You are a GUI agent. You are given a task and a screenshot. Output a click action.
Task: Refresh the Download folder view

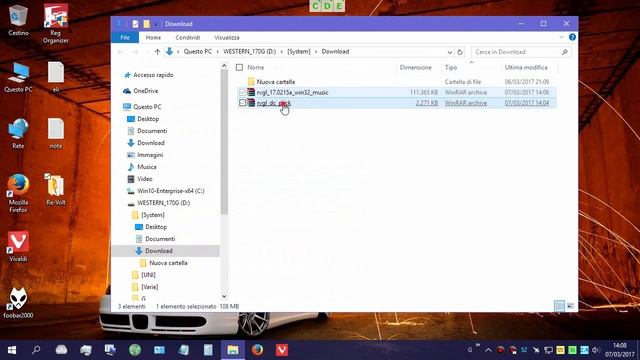[x=460, y=52]
